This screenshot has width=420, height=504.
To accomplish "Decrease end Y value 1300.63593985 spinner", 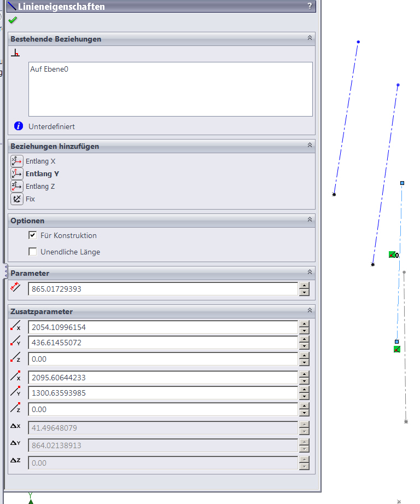I will click(x=304, y=396).
